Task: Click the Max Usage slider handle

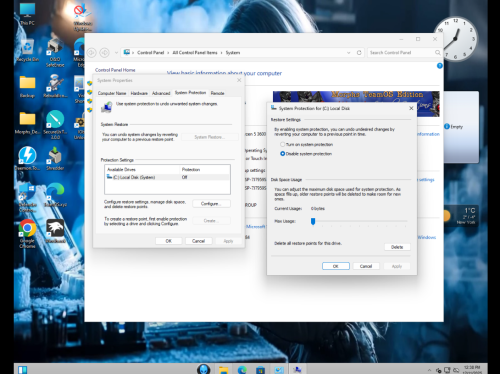Action: (x=313, y=221)
